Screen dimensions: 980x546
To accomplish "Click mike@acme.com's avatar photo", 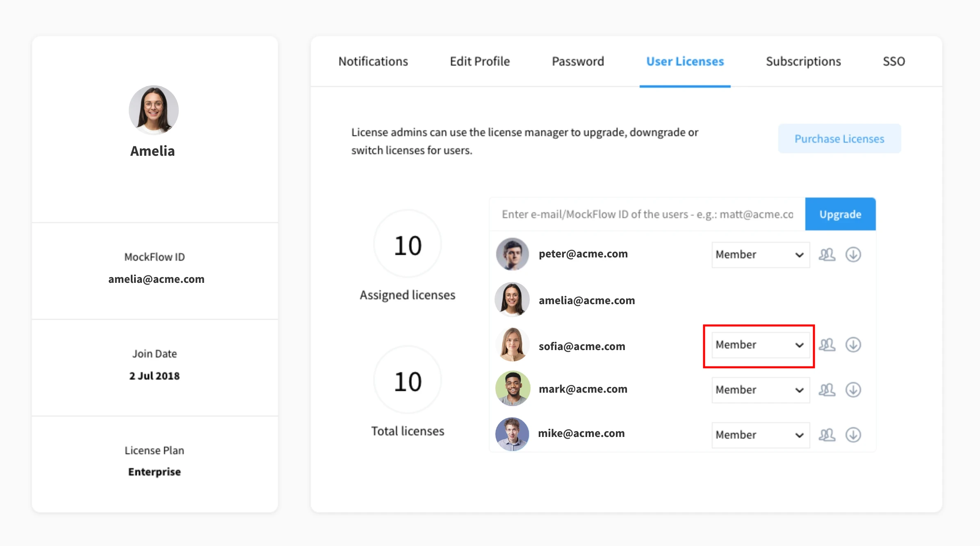I will click(x=512, y=434).
